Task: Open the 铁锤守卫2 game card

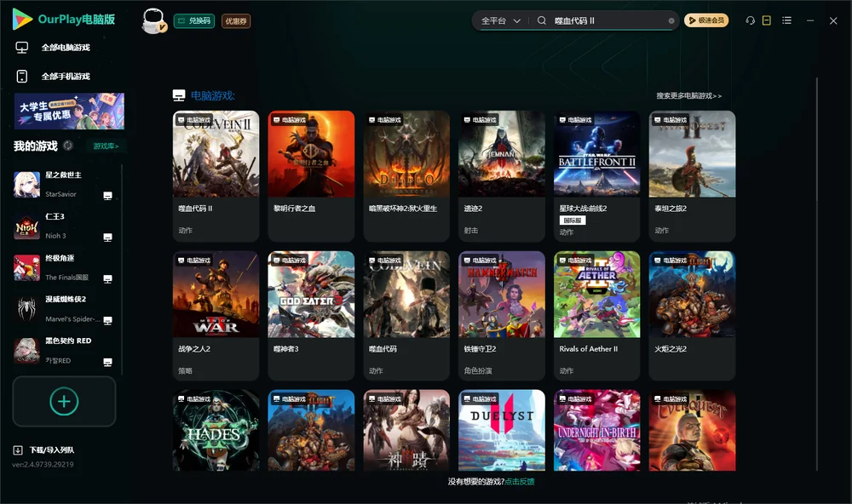Action: click(x=502, y=316)
